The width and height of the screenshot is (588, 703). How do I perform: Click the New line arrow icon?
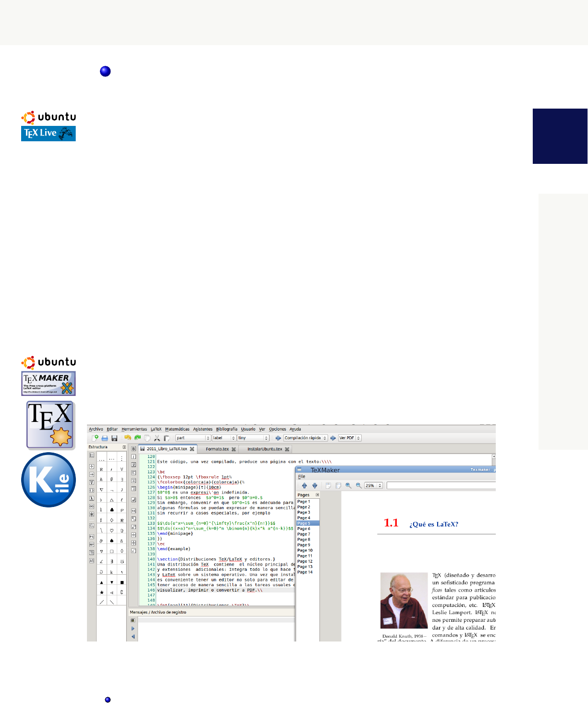(x=134, y=500)
